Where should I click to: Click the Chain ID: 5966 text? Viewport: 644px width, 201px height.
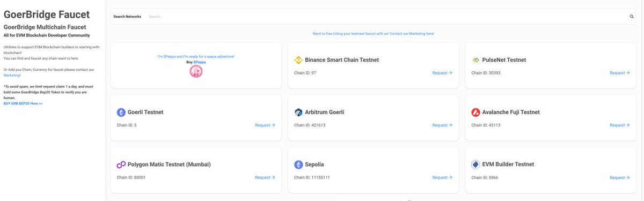(485, 177)
